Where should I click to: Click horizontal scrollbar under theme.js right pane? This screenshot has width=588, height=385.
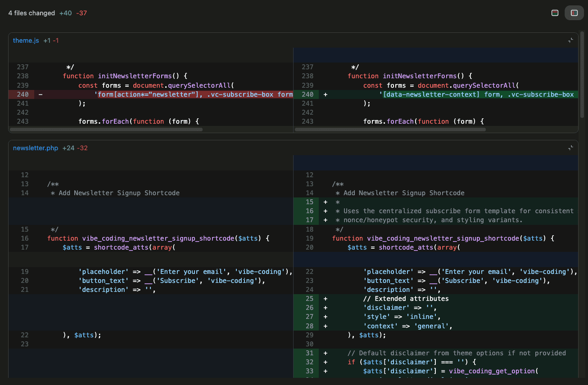point(390,129)
